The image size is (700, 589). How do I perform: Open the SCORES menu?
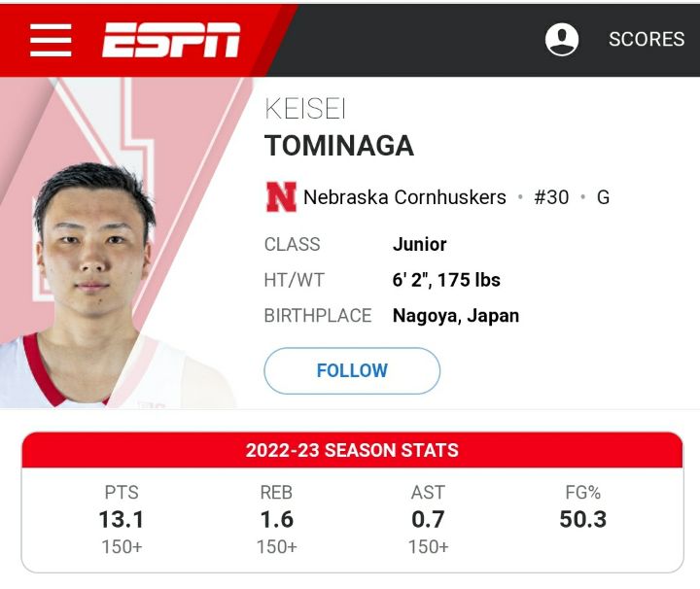647,39
